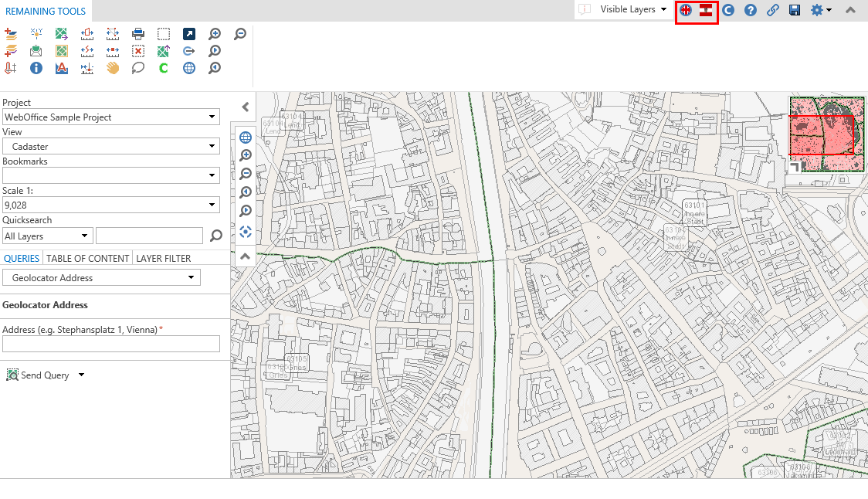This screenshot has height=499, width=868.
Task: Collapse the top toolbar with the chevron
Action: click(850, 10)
